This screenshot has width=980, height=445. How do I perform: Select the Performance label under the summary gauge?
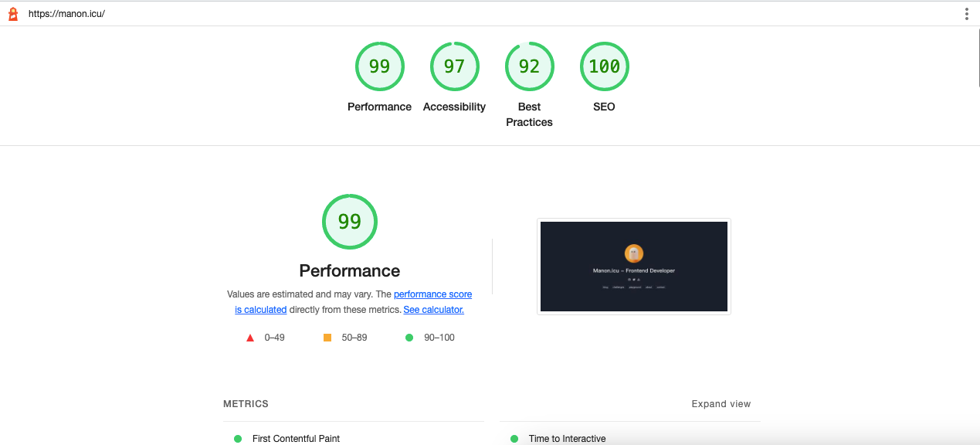coord(379,107)
